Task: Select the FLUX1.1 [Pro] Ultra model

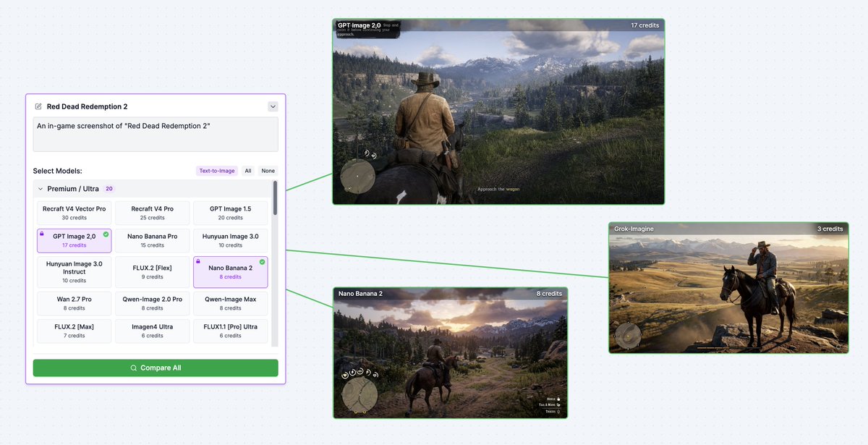Action: [230, 331]
